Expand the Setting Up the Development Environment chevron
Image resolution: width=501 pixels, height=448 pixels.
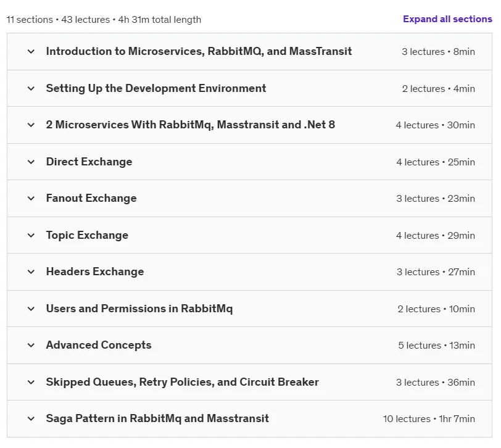tap(31, 88)
